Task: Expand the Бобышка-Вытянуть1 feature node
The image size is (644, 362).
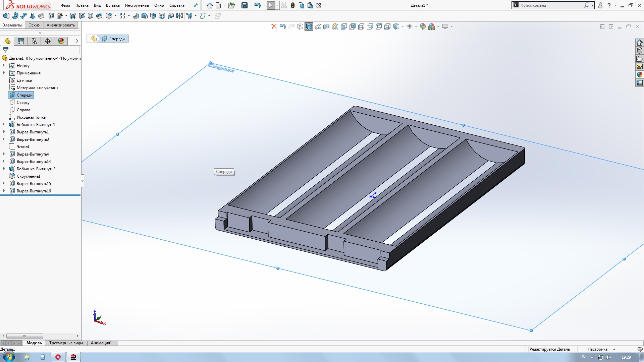Action: 4,125
